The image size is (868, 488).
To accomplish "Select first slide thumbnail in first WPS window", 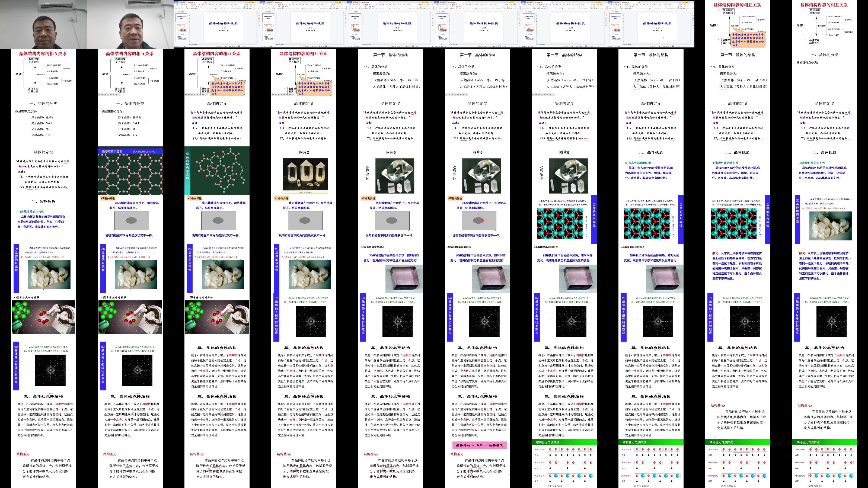I will tap(182, 18).
